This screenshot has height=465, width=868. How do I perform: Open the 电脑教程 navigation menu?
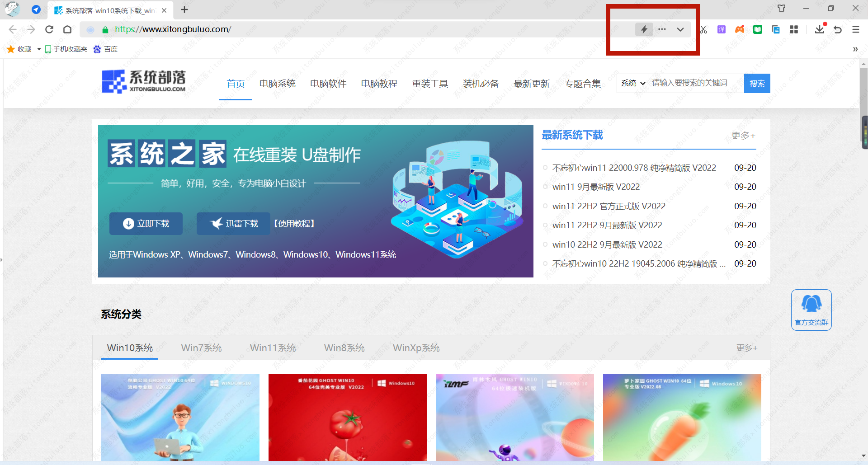click(379, 84)
